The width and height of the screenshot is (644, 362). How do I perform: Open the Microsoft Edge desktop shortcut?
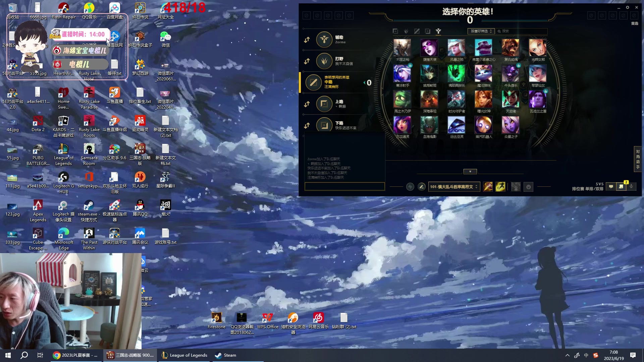pyautogui.click(x=63, y=239)
